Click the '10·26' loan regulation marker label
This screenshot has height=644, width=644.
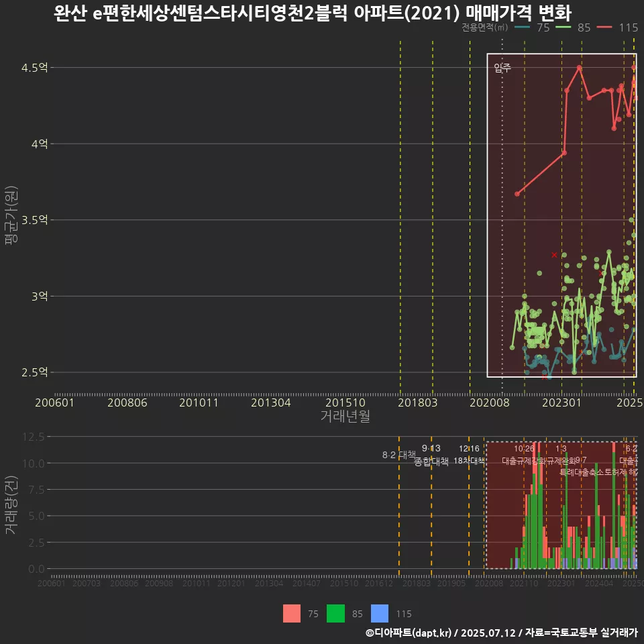[525, 449]
